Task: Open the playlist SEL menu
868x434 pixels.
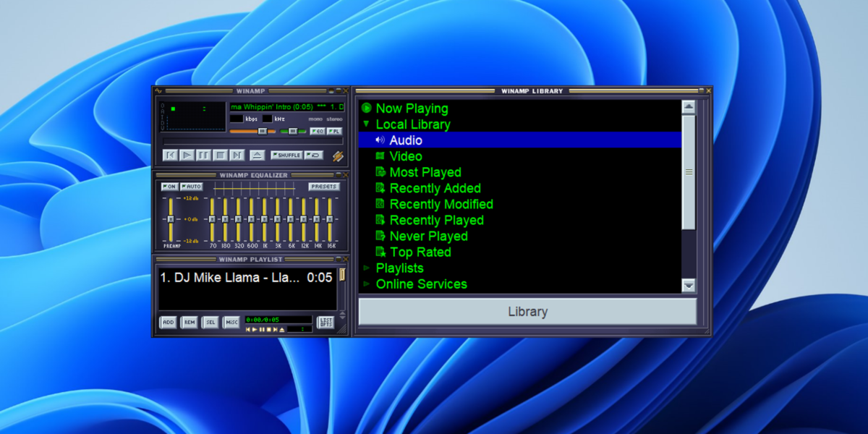Action: pyautogui.click(x=210, y=322)
